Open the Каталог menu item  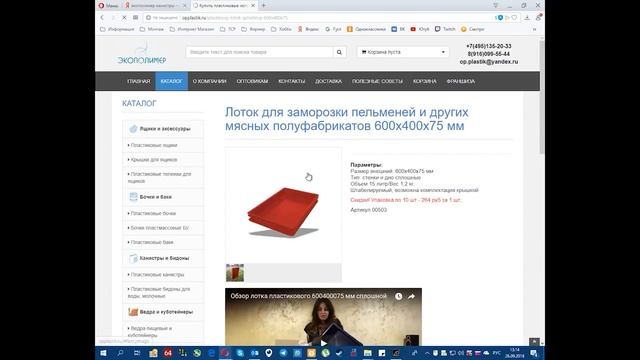click(171, 81)
